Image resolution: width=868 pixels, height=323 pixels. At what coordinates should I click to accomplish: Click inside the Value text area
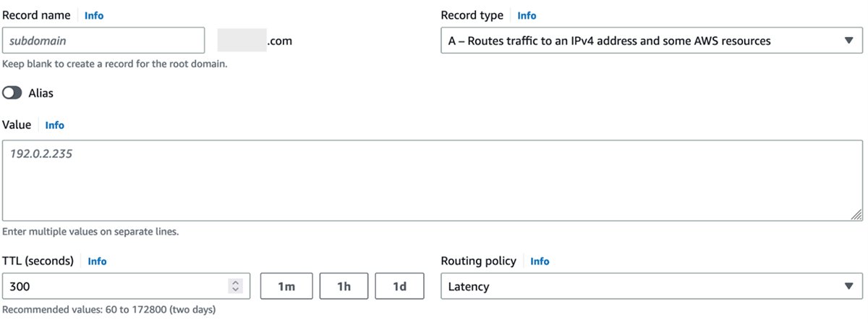pyautogui.click(x=432, y=180)
